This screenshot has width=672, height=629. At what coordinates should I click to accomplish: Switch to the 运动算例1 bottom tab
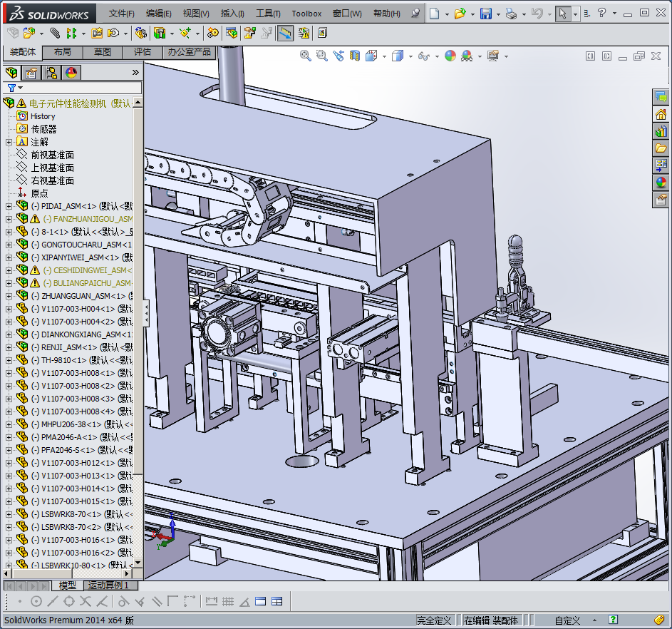click(x=108, y=585)
